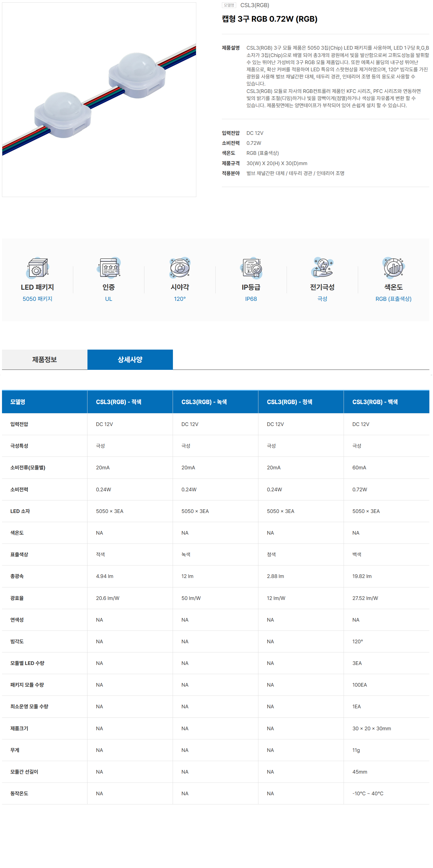The image size is (433, 868).
Task: Click the 5050 패키지 blue text
Action: coord(37,299)
